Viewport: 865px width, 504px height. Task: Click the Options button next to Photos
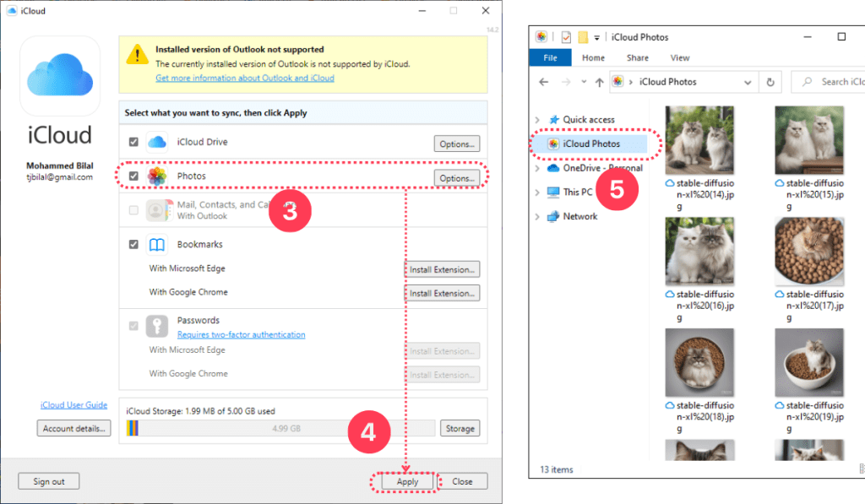457,178
